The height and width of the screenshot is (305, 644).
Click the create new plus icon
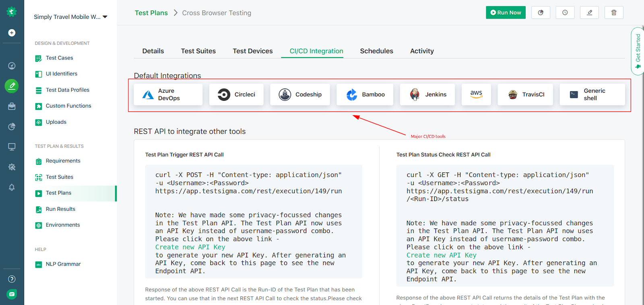click(12, 33)
